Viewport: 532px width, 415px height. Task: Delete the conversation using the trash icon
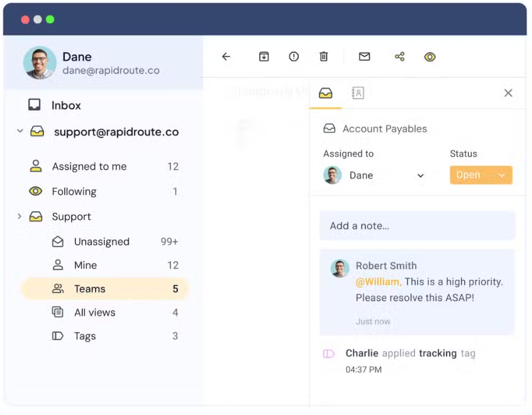tap(324, 57)
